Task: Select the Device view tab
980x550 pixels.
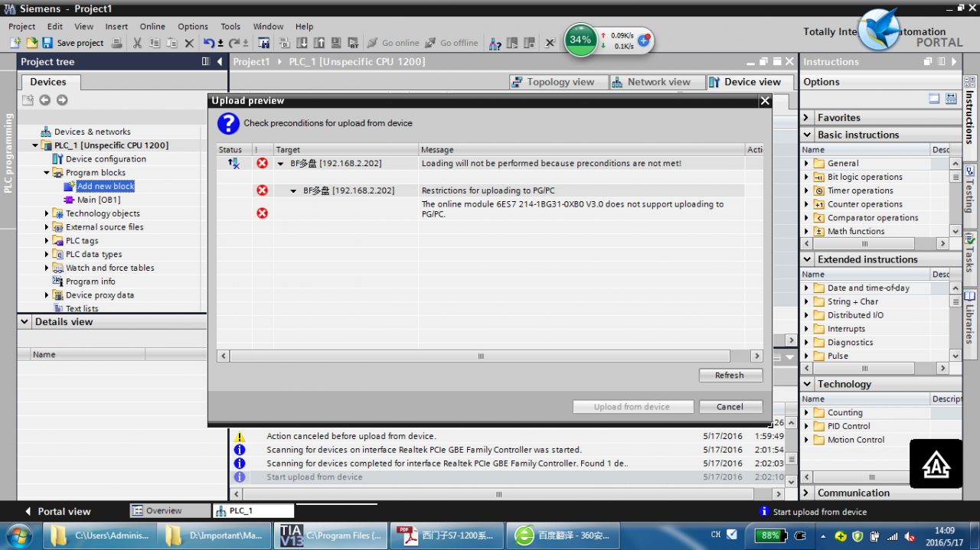Action: click(x=752, y=82)
